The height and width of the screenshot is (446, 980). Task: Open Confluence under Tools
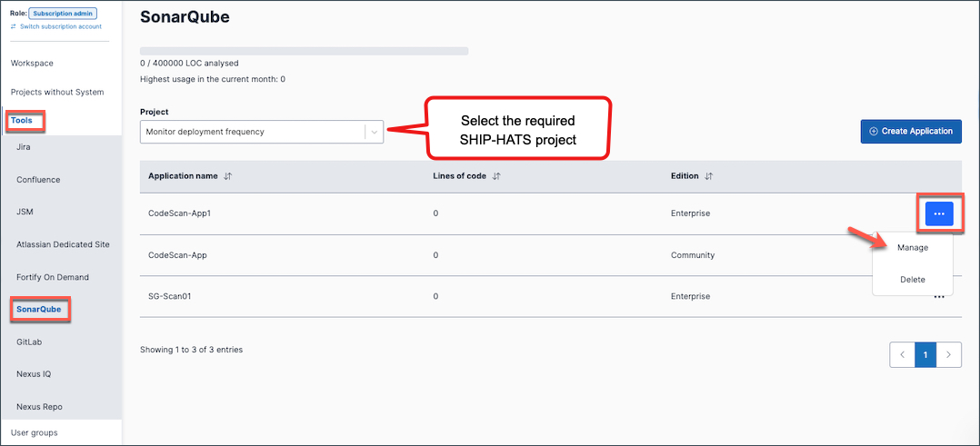coord(38,179)
